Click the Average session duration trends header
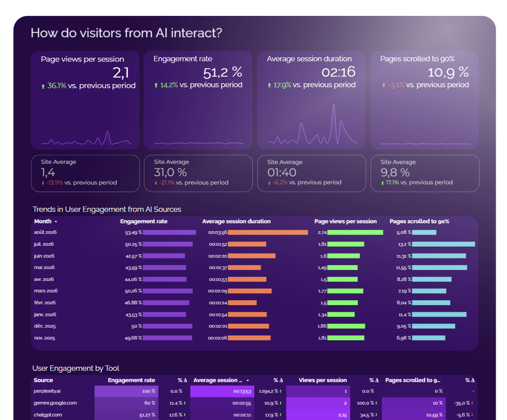The width and height of the screenshot is (507, 420). tap(236, 221)
